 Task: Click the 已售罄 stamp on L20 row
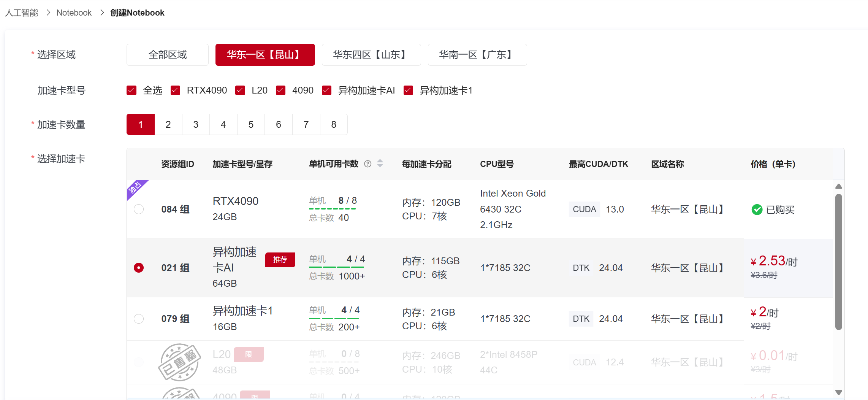(179, 362)
